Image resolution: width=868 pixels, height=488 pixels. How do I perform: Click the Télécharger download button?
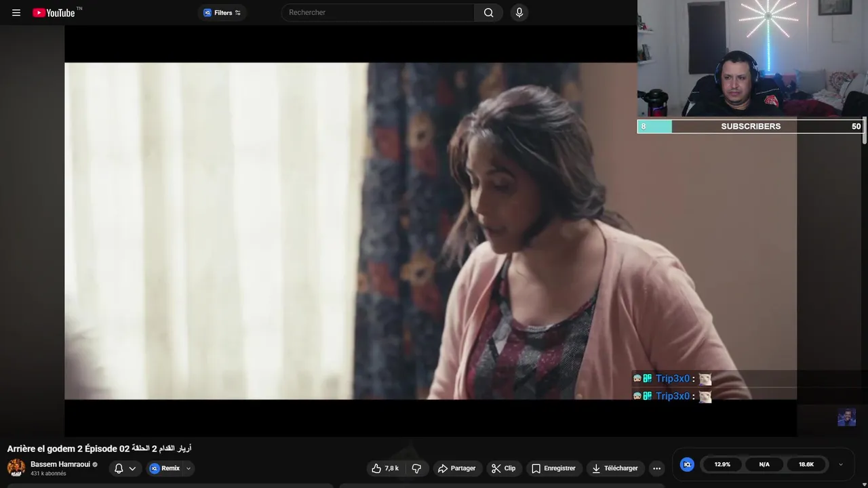pyautogui.click(x=615, y=468)
